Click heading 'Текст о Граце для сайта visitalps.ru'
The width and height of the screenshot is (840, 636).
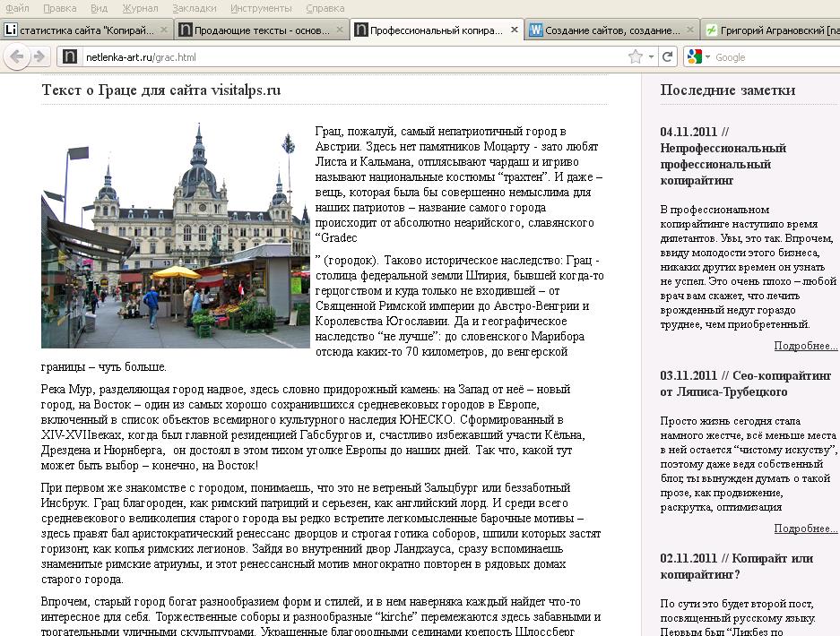pos(161,90)
